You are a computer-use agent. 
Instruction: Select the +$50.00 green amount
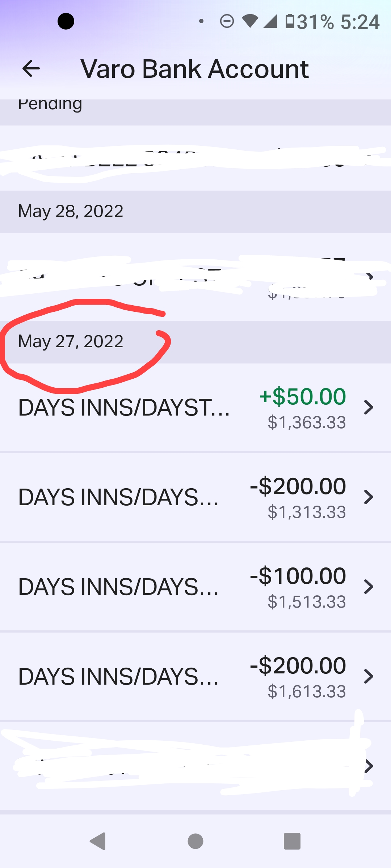click(x=303, y=396)
